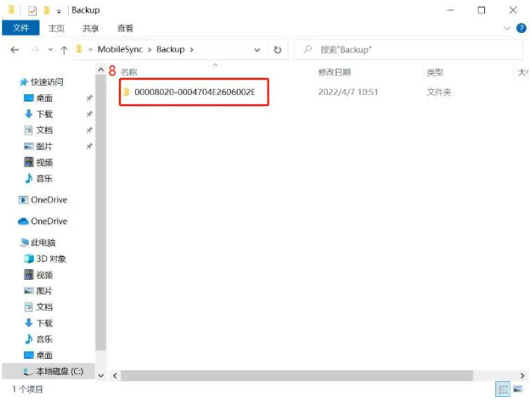The width and height of the screenshot is (532, 403).
Task: Click navigation pane scroll down arrow
Action: (x=101, y=375)
